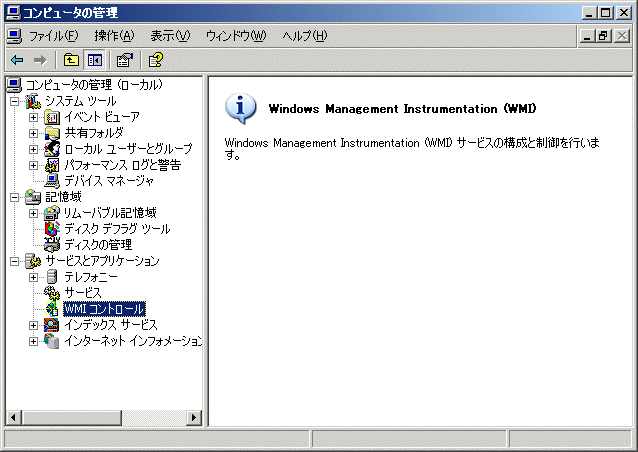Select the システム ツール label
The image size is (638, 452).
81,101
